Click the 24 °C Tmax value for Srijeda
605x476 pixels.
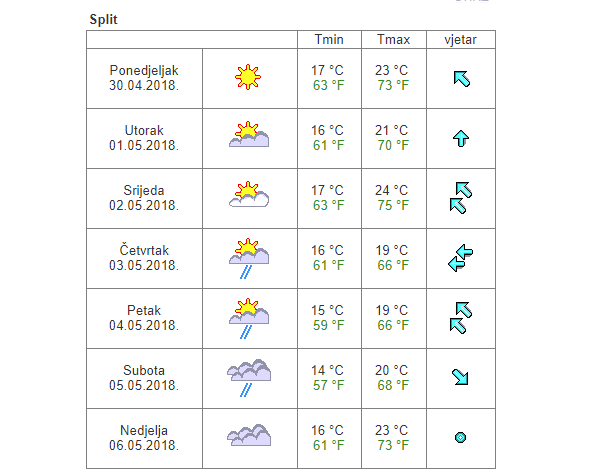391,190
